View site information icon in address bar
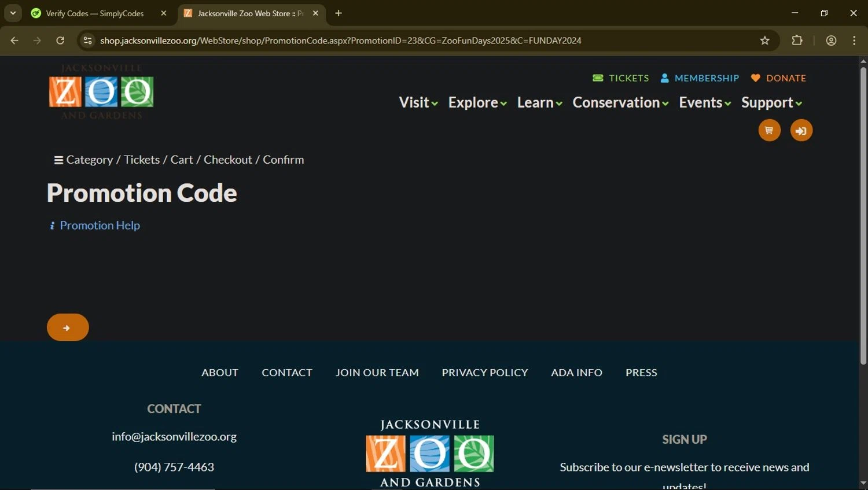 87,40
